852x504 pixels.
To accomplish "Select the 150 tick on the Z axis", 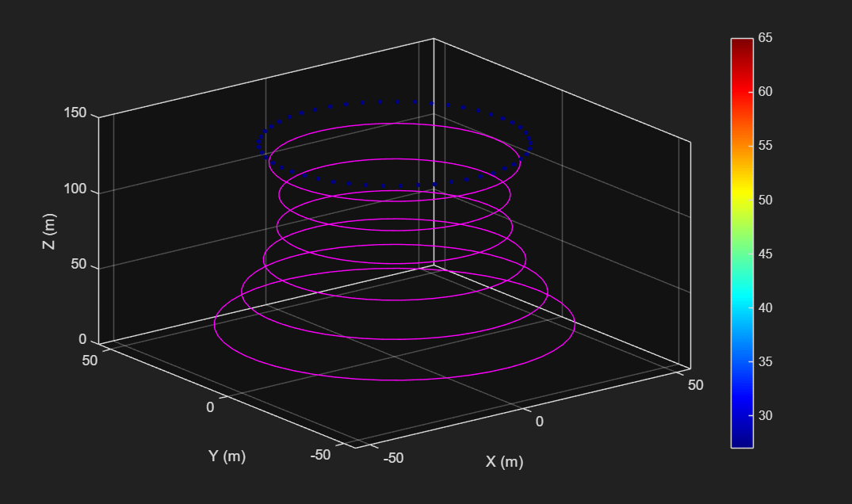I will tap(75, 113).
